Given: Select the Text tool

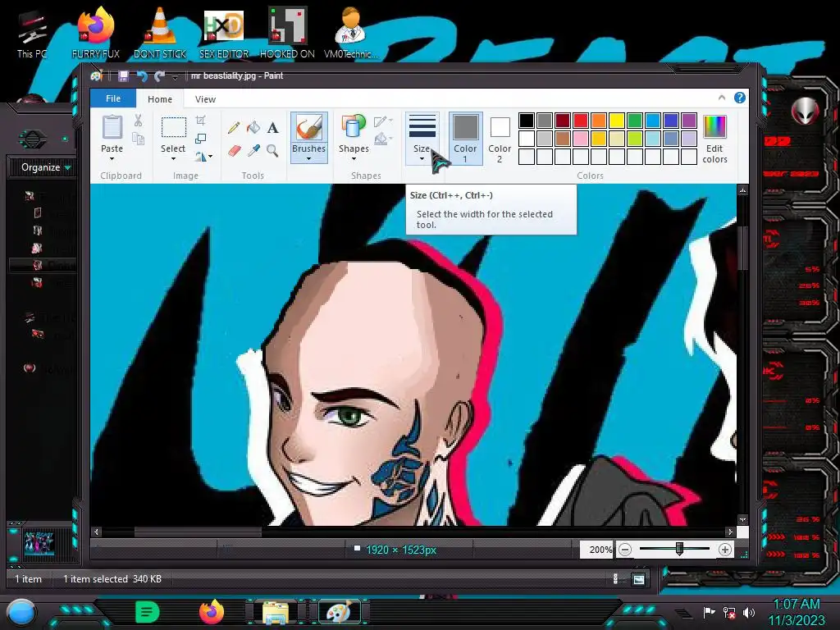Looking at the screenshot, I should click(272, 127).
